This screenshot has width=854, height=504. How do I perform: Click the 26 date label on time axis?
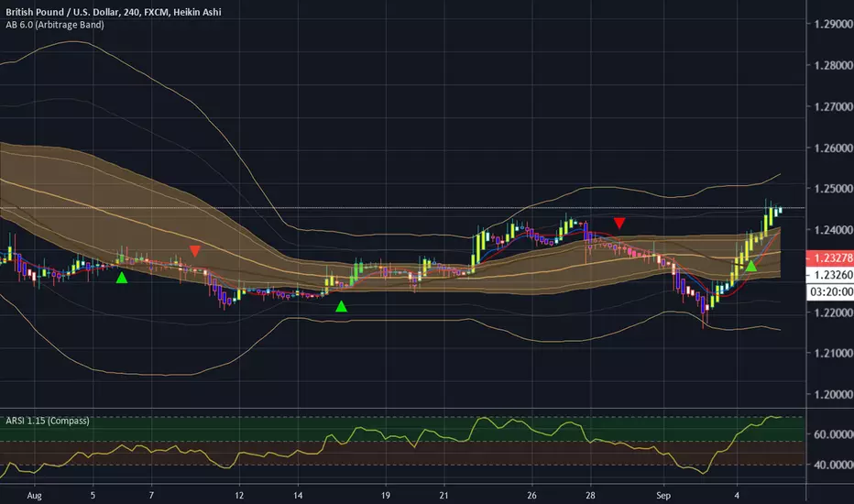point(531,495)
